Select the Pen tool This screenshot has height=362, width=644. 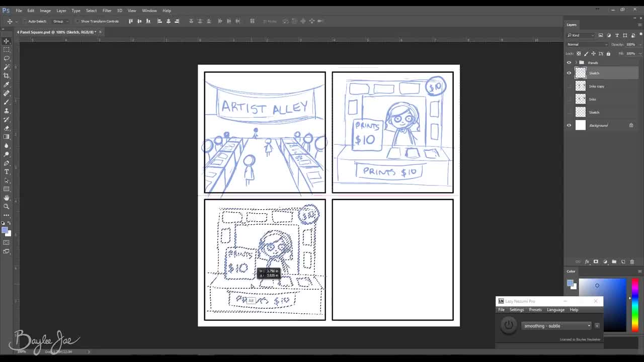pyautogui.click(x=7, y=163)
